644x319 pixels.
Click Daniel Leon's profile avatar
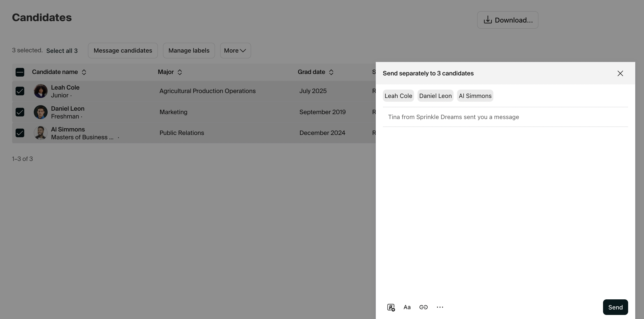tap(41, 112)
